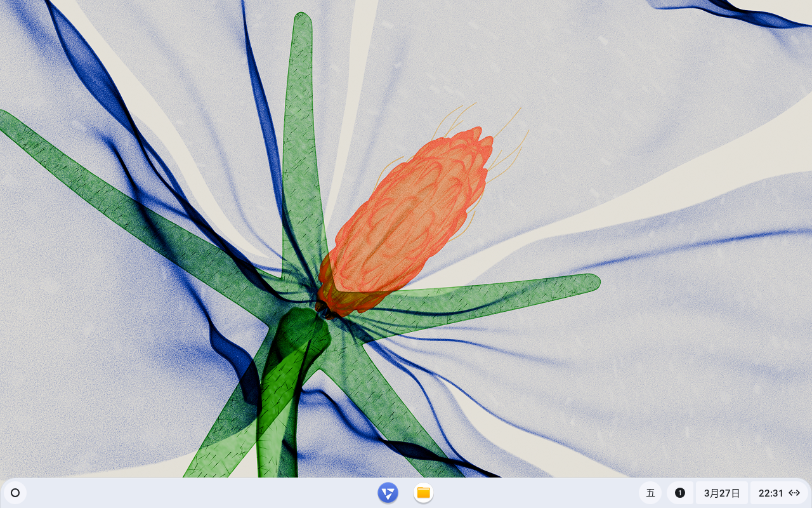Click the tall vertical green leaf

tap(301, 127)
